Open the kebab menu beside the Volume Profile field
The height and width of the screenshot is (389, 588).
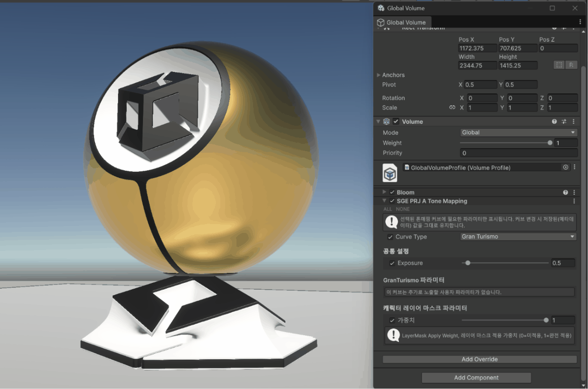coord(574,167)
